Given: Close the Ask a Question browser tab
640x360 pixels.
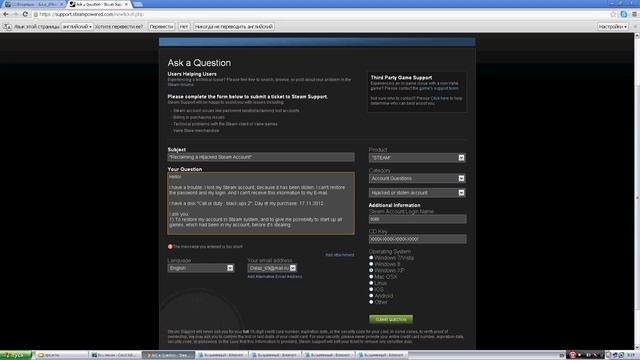Looking at the screenshot, I should pyautogui.click(x=127, y=4).
